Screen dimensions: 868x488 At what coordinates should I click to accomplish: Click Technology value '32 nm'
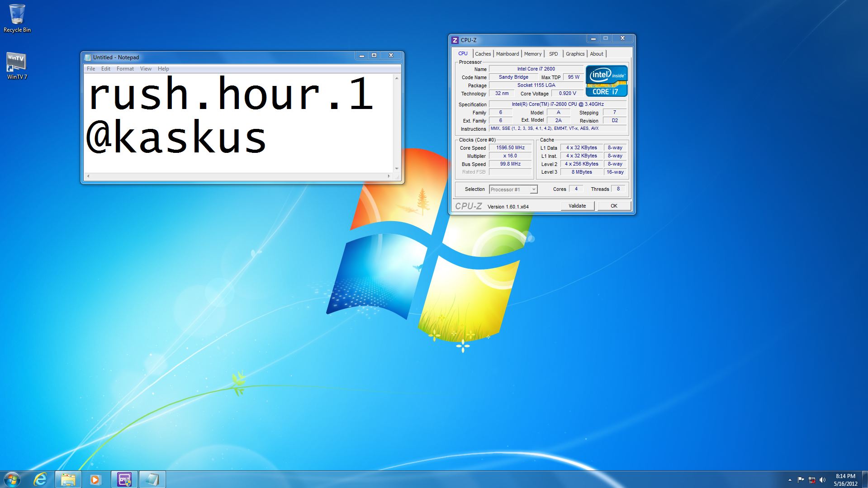(502, 93)
